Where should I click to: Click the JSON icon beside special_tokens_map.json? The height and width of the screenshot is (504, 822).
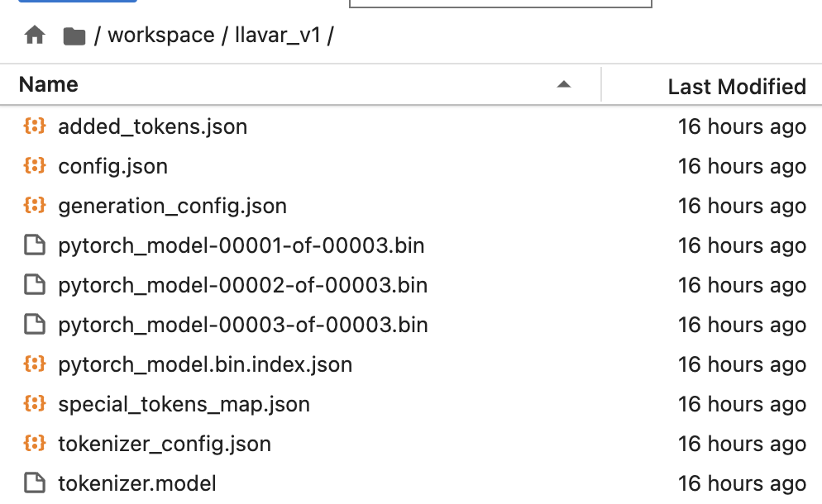tap(34, 404)
